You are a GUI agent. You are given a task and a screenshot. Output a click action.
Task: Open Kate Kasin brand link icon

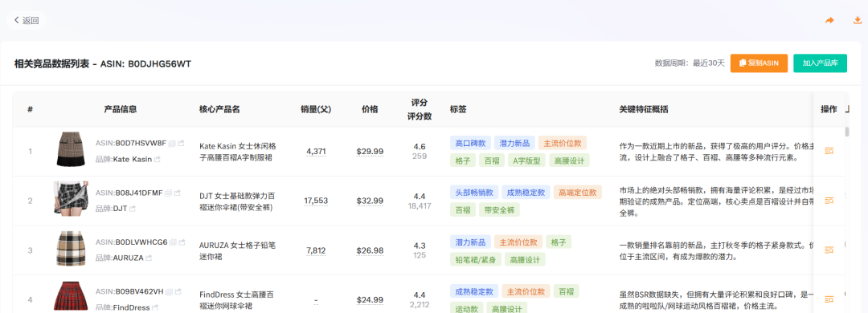click(158, 159)
